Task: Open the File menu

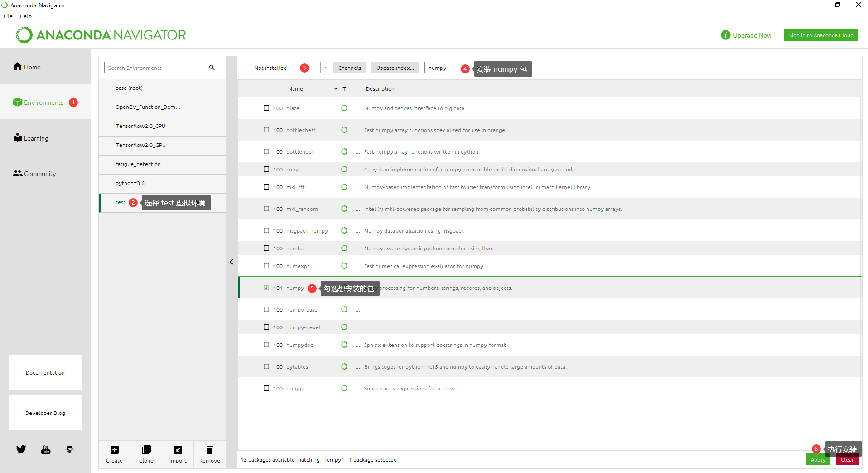Action: [x=8, y=16]
